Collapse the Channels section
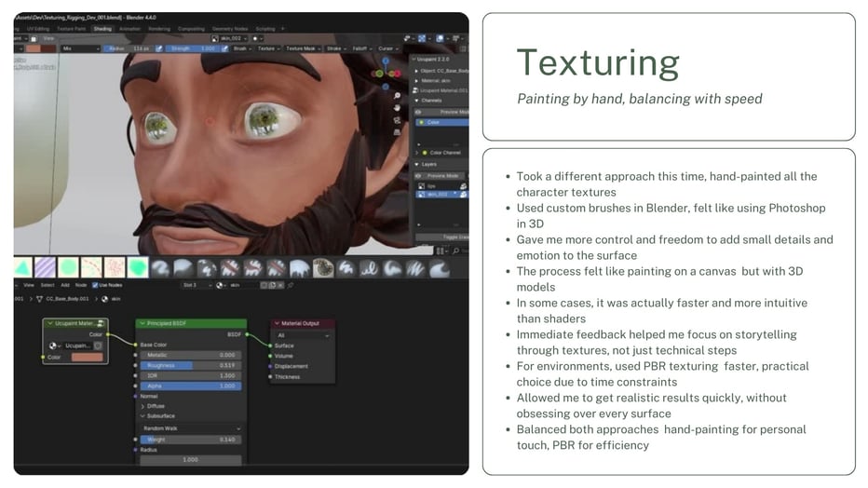 pyautogui.click(x=417, y=101)
